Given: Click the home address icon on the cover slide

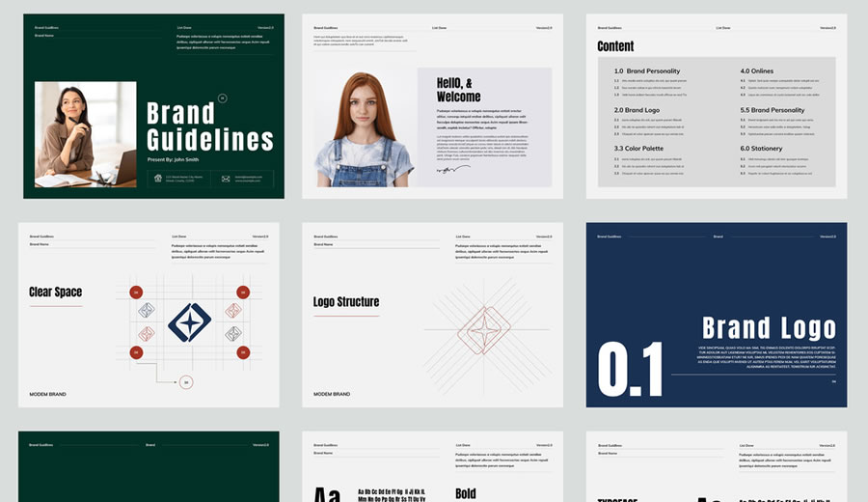Looking at the screenshot, I should tap(158, 179).
